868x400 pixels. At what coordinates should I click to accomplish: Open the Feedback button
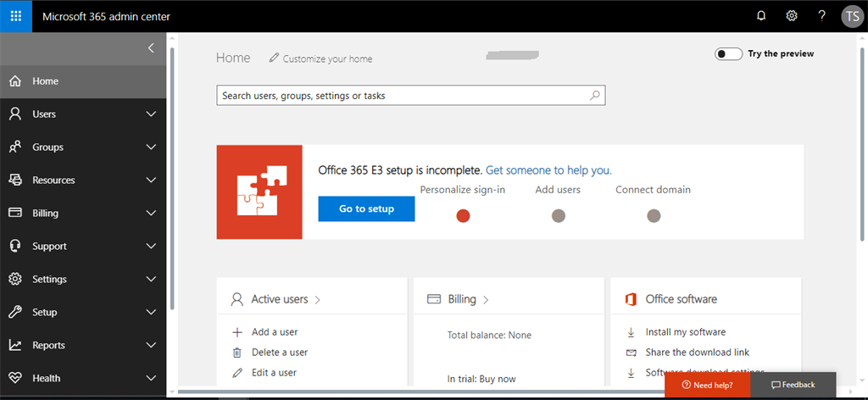coord(793,385)
